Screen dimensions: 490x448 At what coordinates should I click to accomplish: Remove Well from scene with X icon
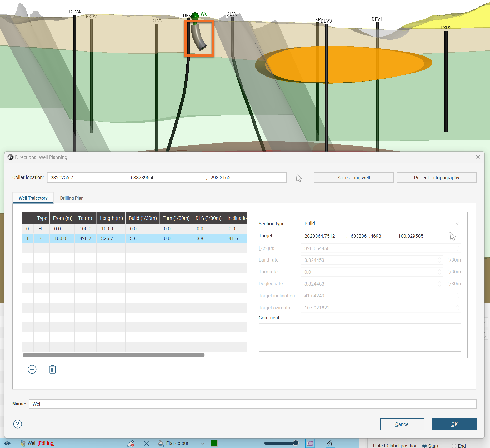tap(147, 443)
